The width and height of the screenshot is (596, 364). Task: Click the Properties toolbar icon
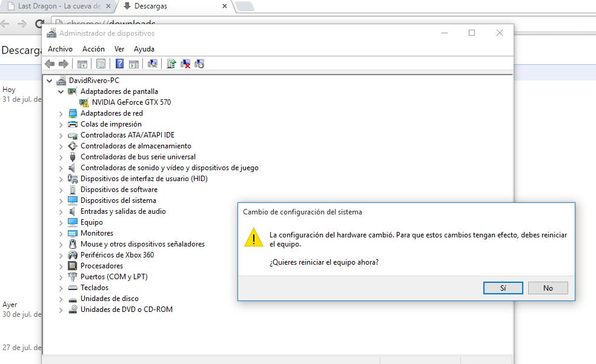101,64
